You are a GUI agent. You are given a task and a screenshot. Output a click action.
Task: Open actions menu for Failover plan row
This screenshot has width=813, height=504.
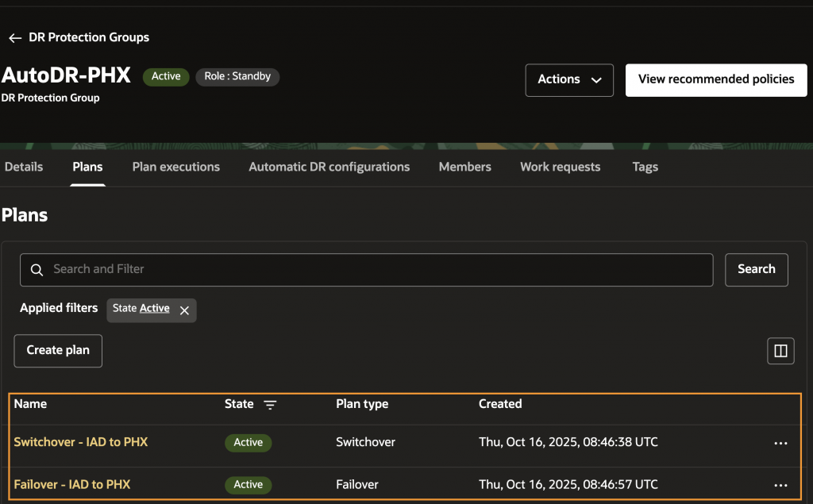pos(780,485)
